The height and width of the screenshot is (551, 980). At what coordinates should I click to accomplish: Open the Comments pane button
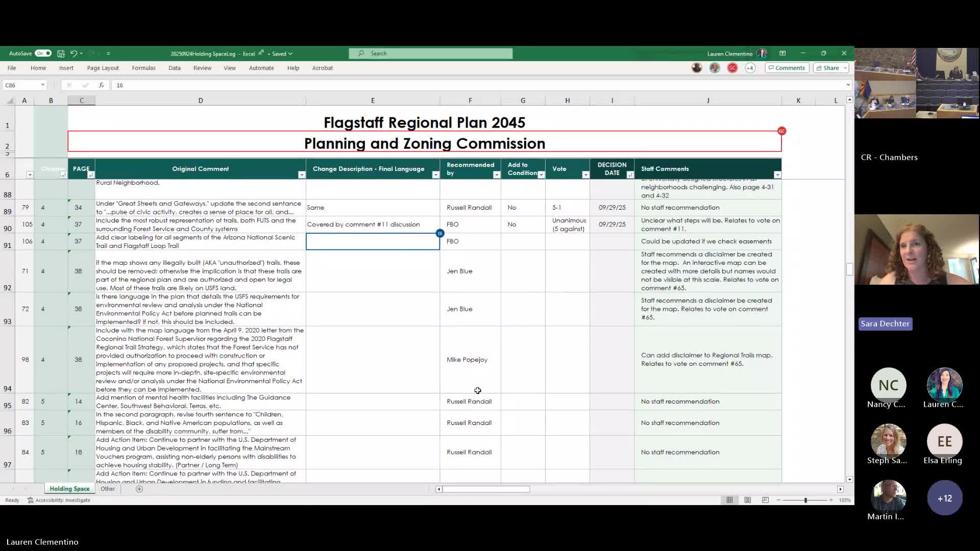tap(787, 68)
